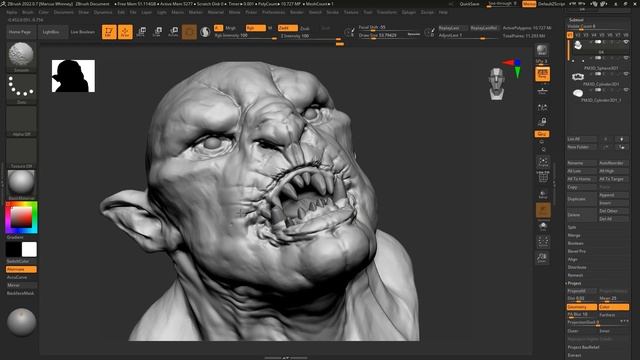Screen dimensions: 640x360
Task: Open the Brush menu
Action: click(28, 12)
